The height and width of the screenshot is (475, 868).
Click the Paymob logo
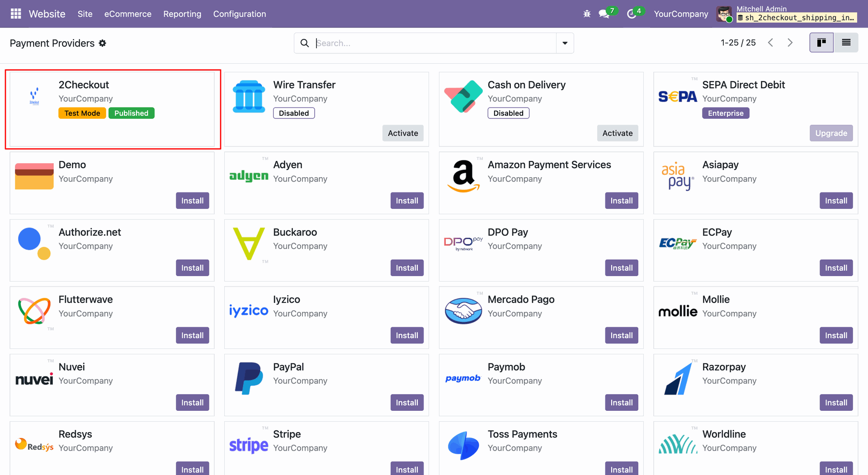pos(463,378)
